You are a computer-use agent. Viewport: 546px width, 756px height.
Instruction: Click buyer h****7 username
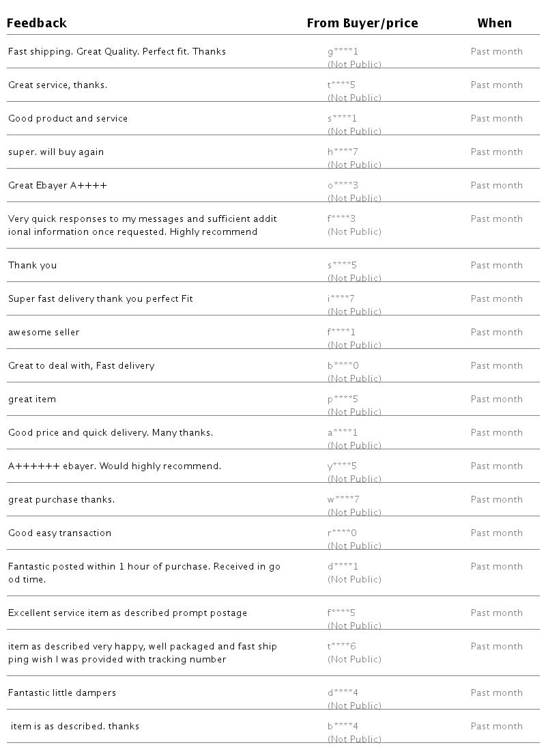pos(343,152)
